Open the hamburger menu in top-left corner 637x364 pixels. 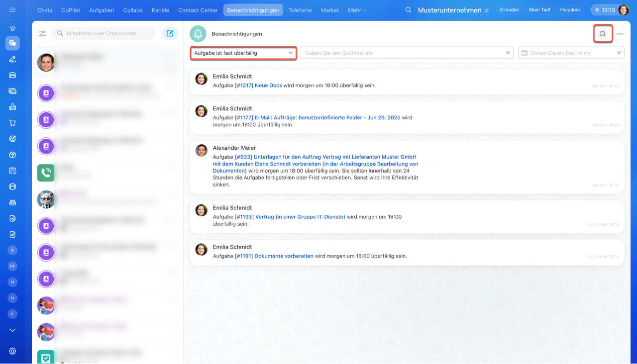[12, 10]
